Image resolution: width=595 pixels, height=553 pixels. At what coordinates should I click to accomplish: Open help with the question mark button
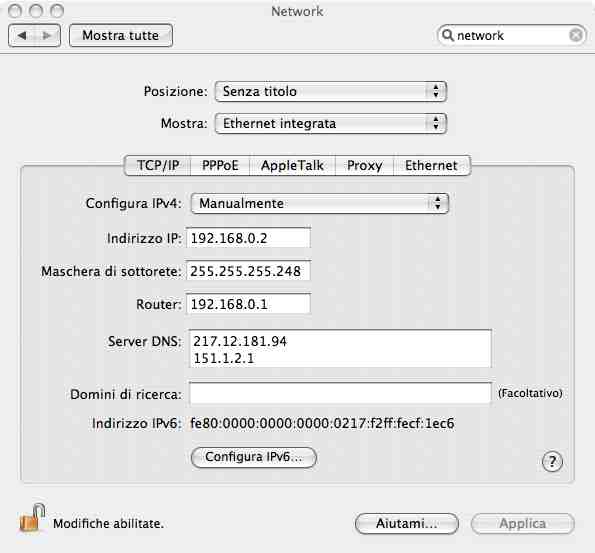[552, 461]
